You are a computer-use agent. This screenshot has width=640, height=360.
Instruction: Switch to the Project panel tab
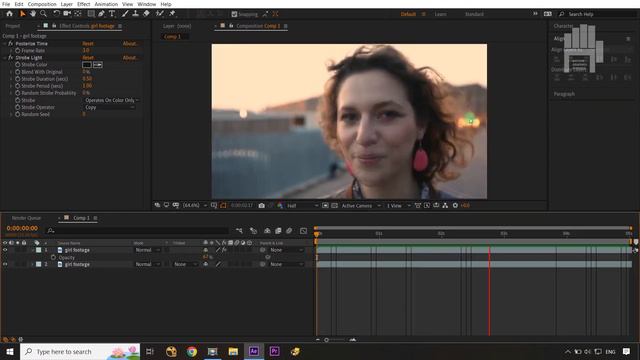coord(13,26)
